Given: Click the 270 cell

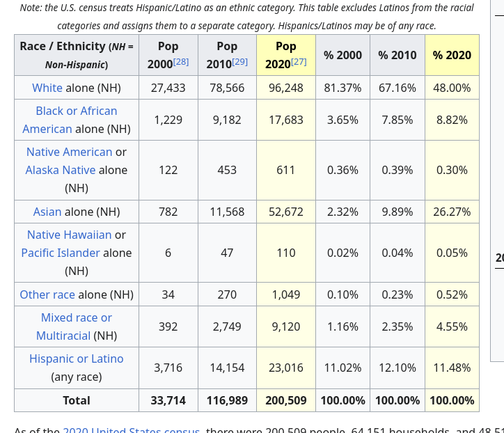Looking at the screenshot, I should point(227,294).
